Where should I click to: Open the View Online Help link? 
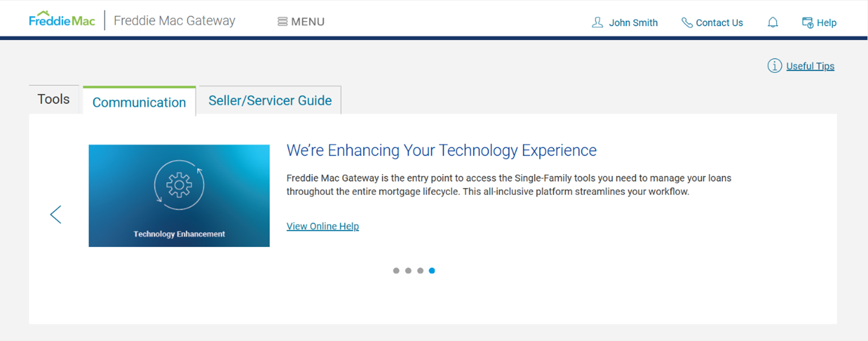pos(323,226)
